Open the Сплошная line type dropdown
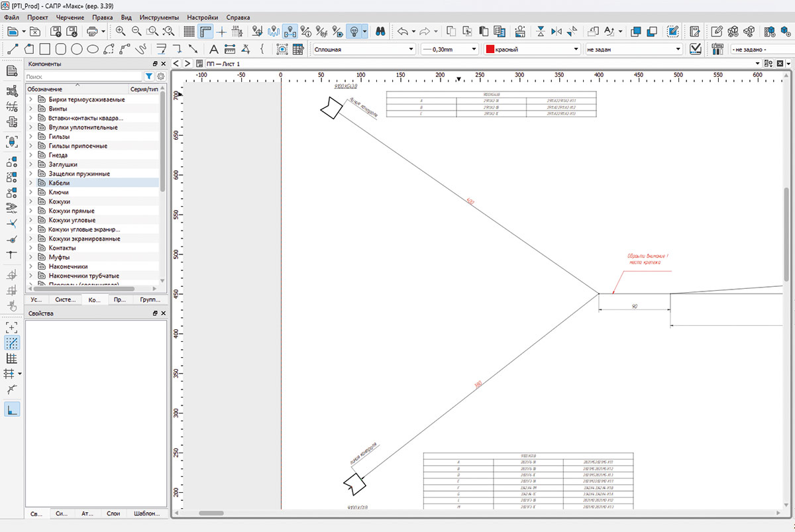Screen dimensions: 795x532 pos(362,49)
